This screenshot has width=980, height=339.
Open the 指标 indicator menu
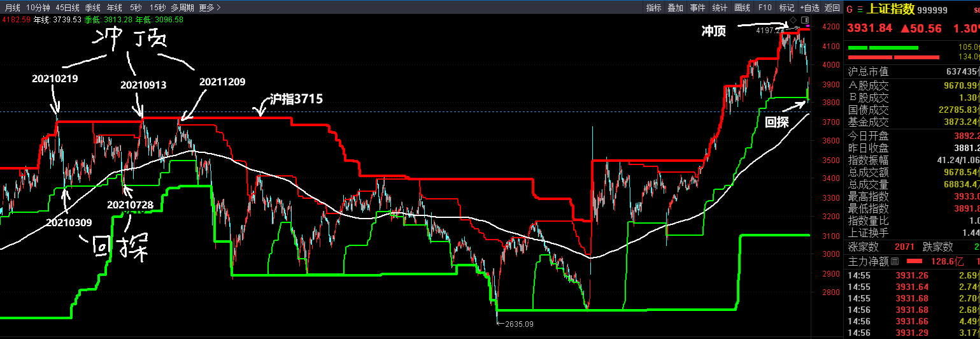pyautogui.click(x=654, y=8)
